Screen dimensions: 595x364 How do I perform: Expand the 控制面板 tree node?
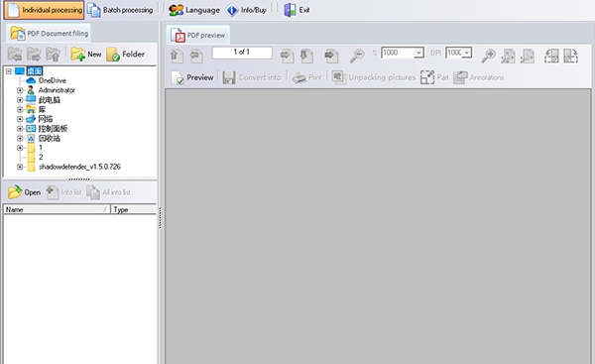click(20, 128)
